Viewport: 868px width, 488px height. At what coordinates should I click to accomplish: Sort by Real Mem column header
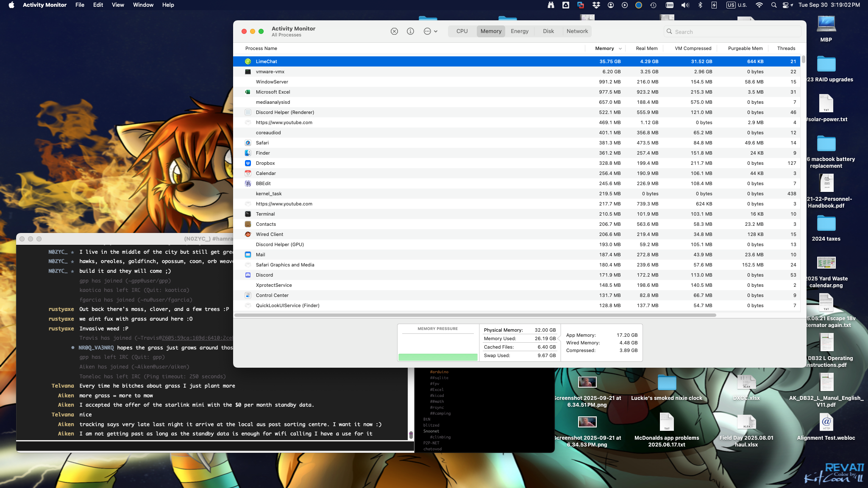point(646,49)
